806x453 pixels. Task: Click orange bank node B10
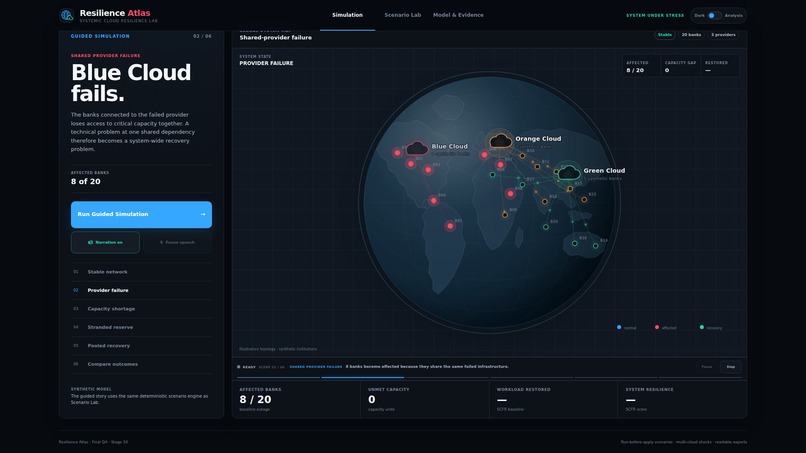click(522, 156)
